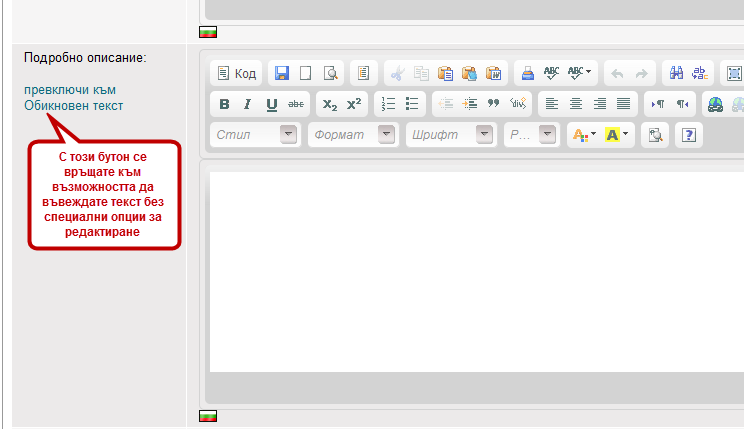Click inside the white text editing area
Viewport: 744px width, 429px height.
(x=475, y=270)
